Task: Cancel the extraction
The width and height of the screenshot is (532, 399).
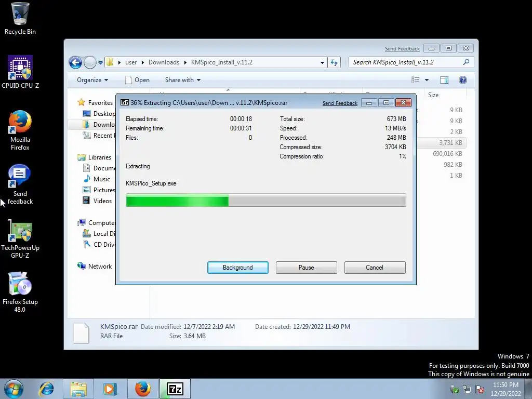Action: [375, 268]
